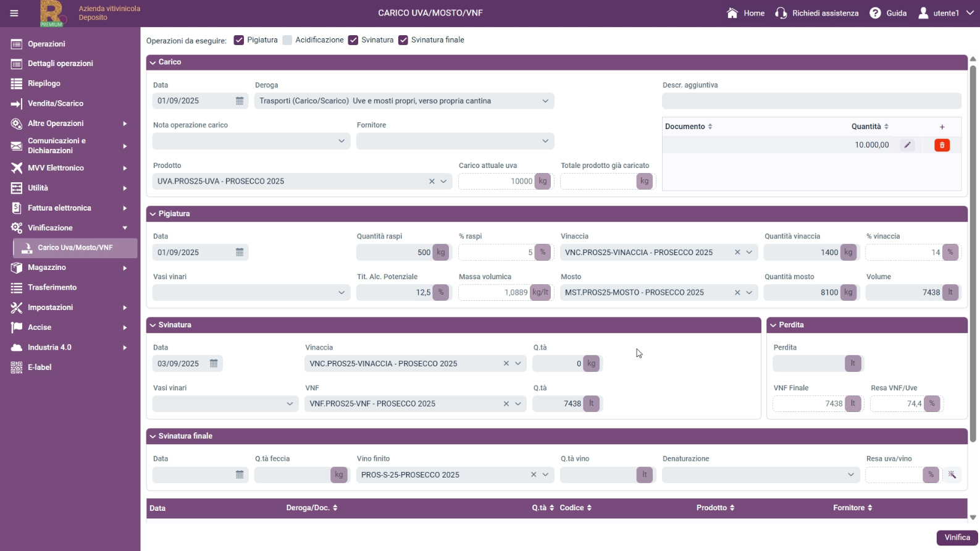Open the Denaturazione dropdown
This screenshot has height=551, width=980.
[x=761, y=474]
